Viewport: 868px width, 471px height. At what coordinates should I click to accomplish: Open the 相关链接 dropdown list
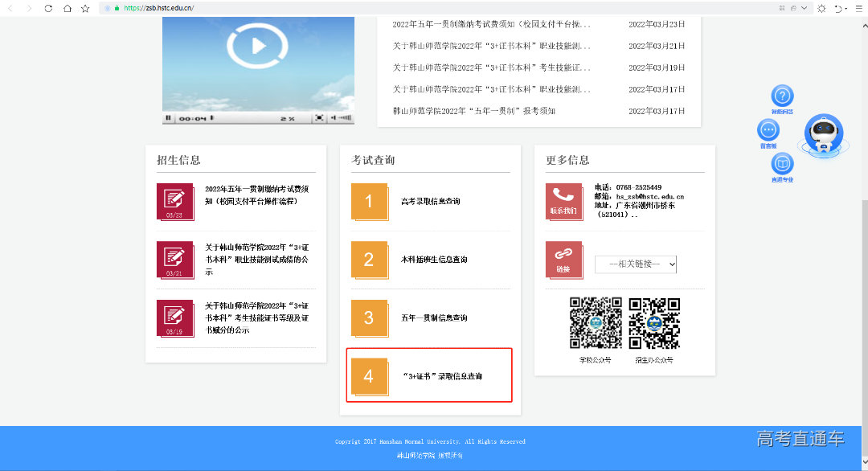pos(635,264)
